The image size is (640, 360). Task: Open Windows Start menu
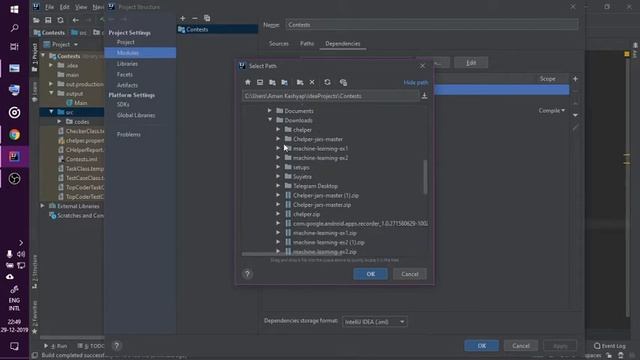pos(14,9)
